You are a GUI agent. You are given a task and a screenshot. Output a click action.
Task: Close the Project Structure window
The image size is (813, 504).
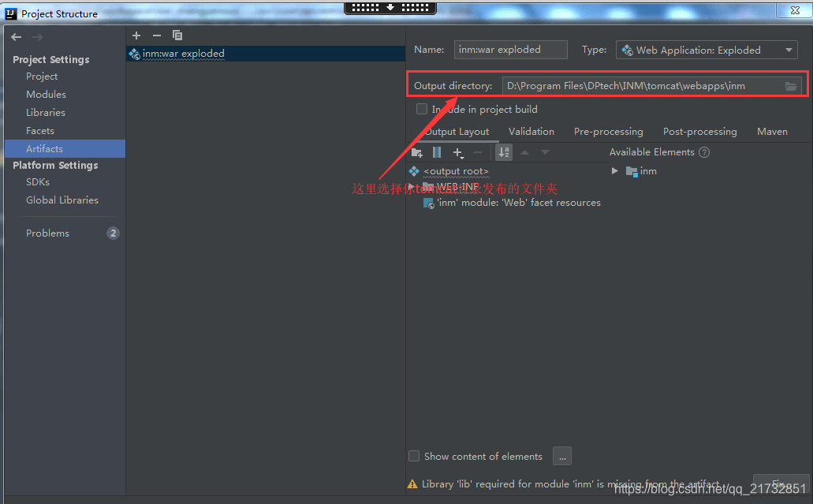point(795,10)
